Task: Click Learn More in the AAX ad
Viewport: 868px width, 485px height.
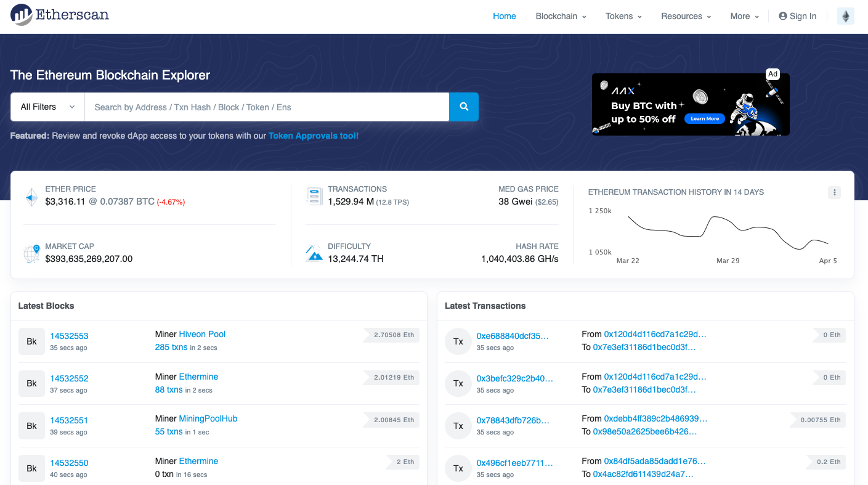Action: (705, 118)
